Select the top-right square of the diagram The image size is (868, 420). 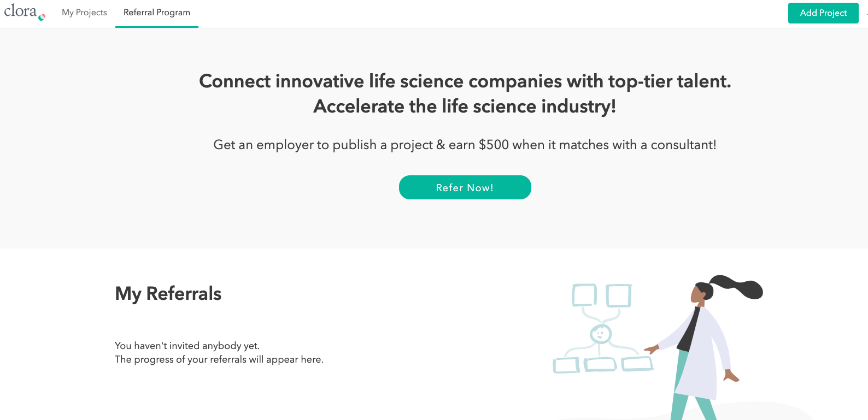click(619, 295)
